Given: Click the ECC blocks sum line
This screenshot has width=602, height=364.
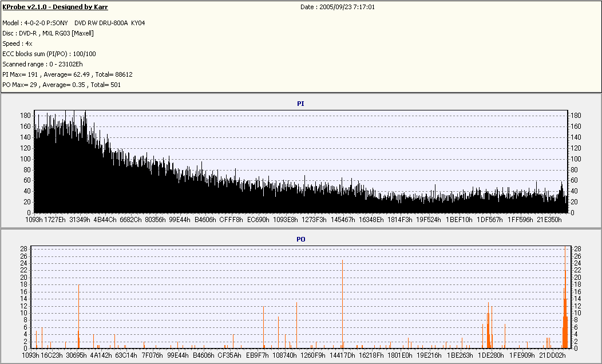Looking at the screenshot, I should [49, 54].
